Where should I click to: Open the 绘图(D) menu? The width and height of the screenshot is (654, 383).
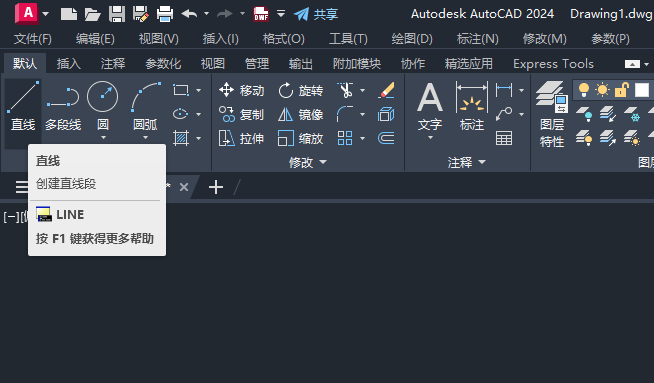click(412, 39)
